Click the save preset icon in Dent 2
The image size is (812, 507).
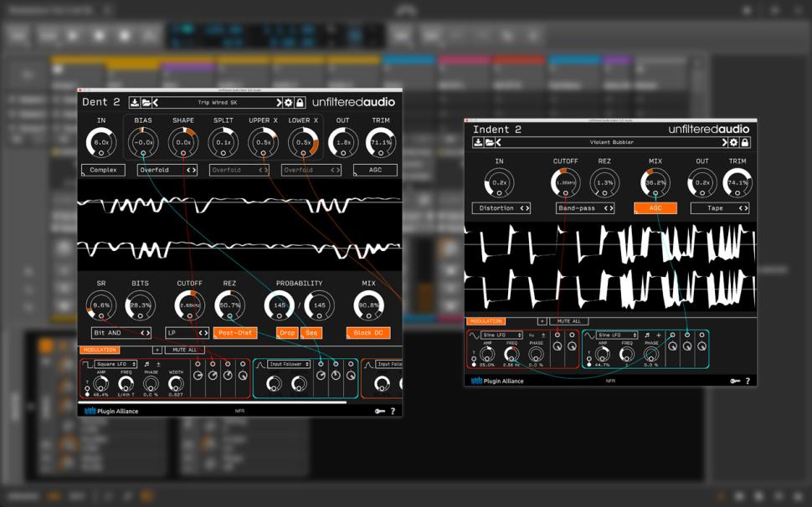click(x=134, y=103)
